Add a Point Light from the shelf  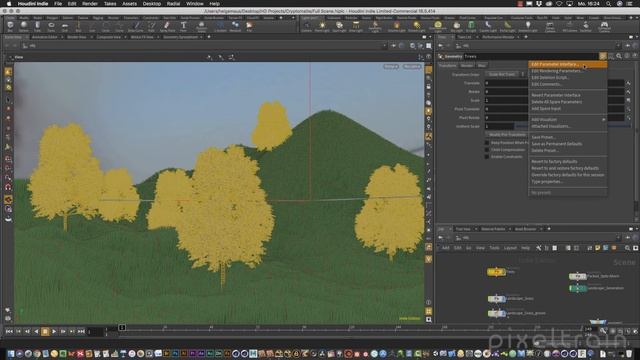322,27
